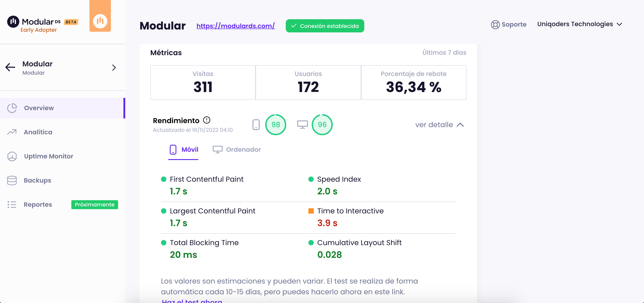Go back using the left arrow icon
Viewport: 644px width, 303px height.
click(x=10, y=67)
